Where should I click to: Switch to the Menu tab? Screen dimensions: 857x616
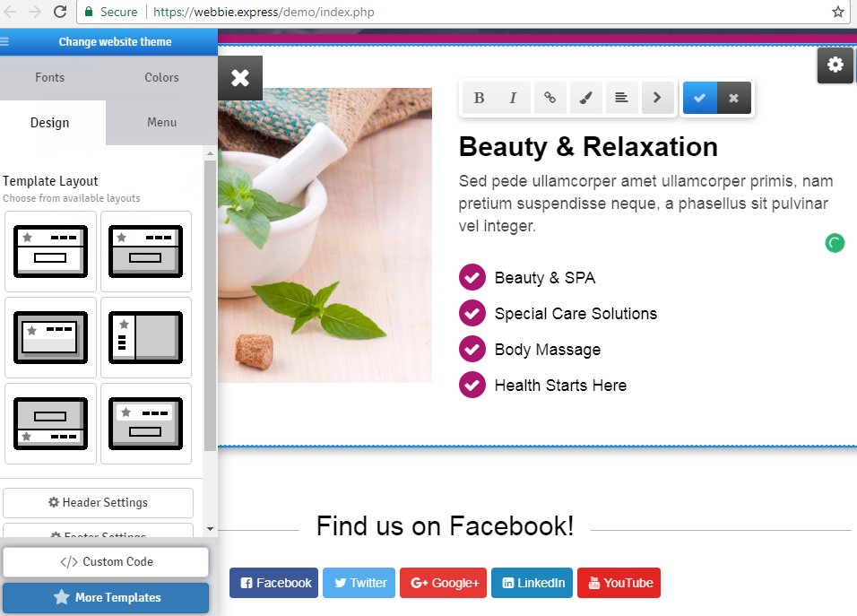click(161, 123)
